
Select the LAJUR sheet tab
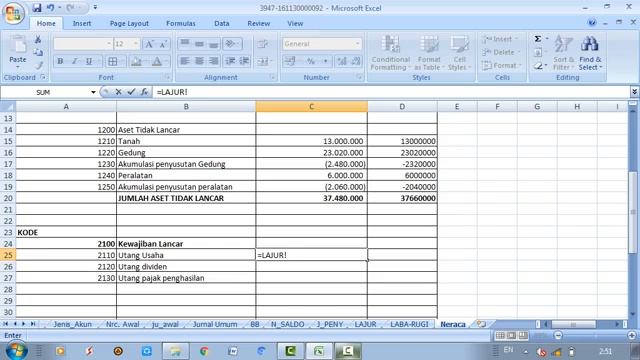pos(365,324)
